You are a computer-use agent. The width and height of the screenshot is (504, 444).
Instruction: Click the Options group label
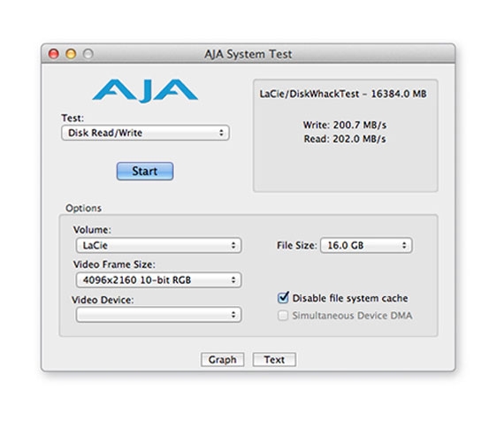tap(84, 209)
